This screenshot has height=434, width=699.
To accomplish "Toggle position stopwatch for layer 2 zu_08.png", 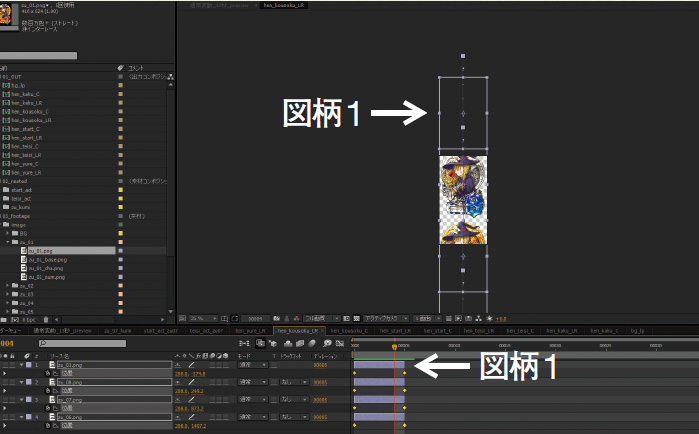I will [48, 391].
